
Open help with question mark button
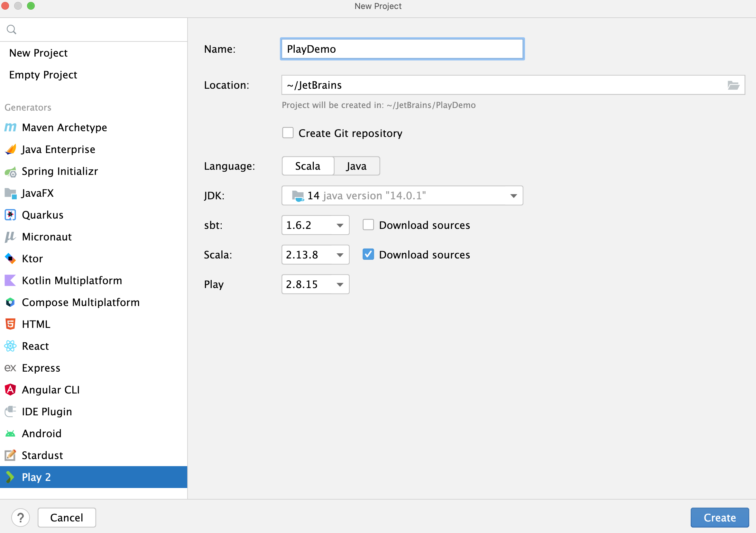20,518
